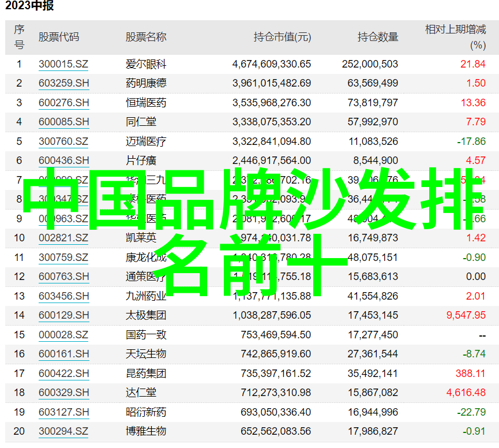499x448 pixels.
Task: Click the change value -17.86
Action: (471, 141)
